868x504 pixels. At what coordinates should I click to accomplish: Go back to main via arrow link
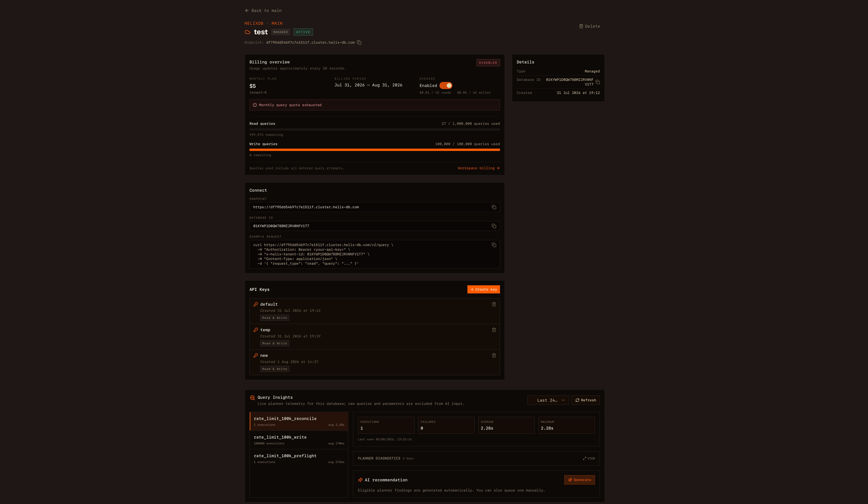click(263, 11)
